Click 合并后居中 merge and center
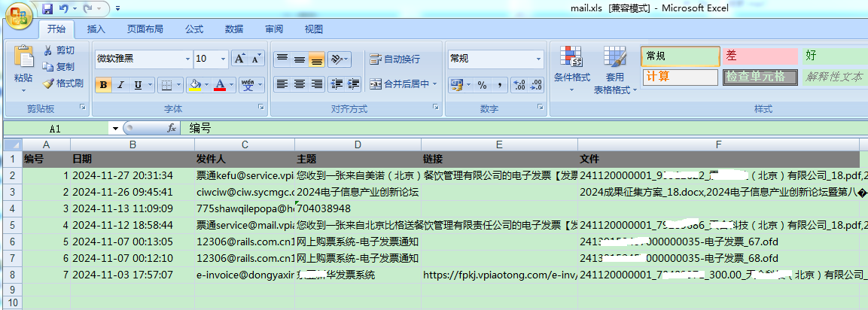 399,85
